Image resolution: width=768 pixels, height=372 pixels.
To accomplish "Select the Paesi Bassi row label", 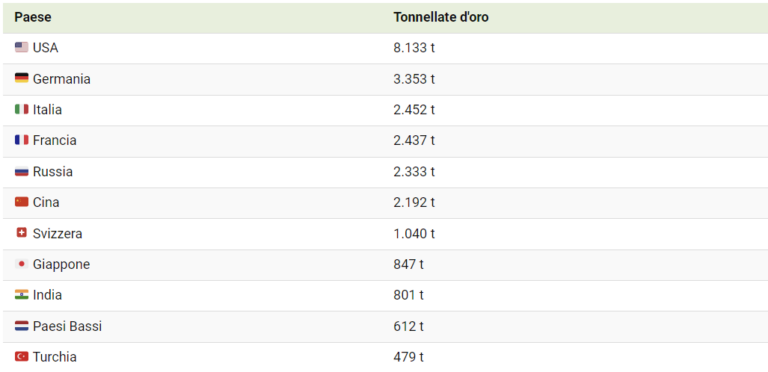I will [68, 326].
